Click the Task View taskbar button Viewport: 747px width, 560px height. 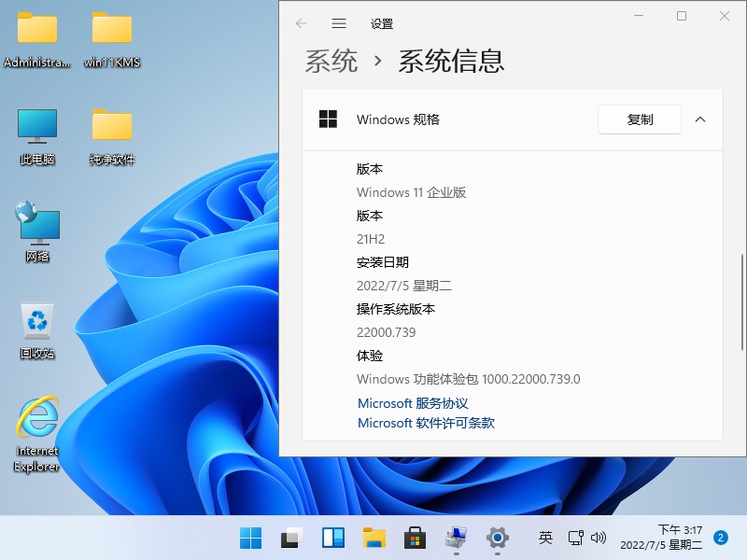[292, 538]
